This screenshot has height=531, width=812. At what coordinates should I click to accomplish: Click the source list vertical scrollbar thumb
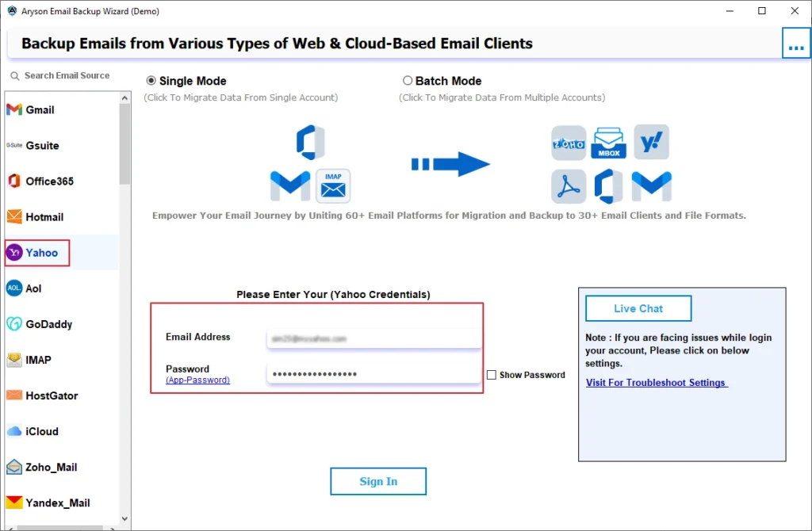pos(124,144)
